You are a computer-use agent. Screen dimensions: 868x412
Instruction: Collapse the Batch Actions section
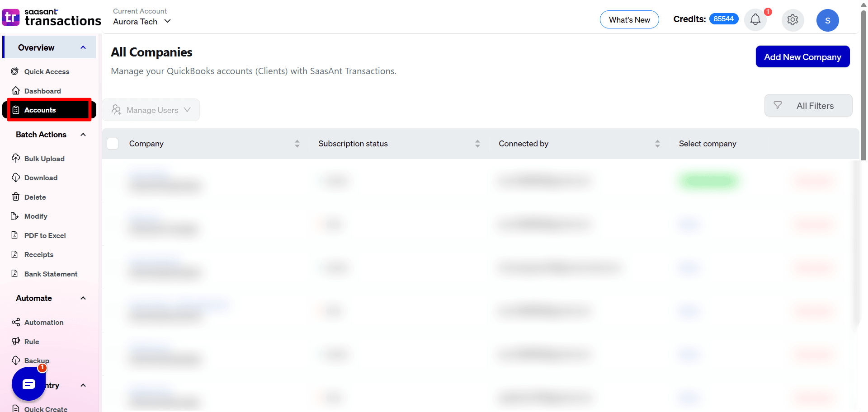point(83,135)
